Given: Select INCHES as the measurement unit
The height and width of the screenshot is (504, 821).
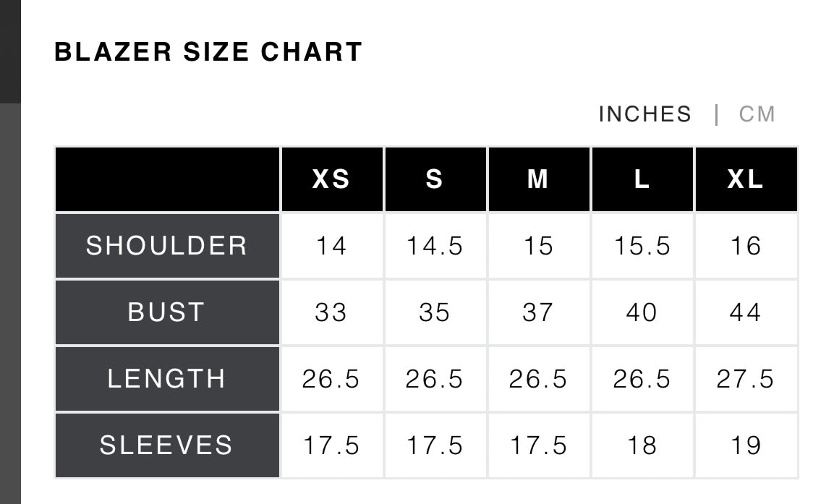Looking at the screenshot, I should click(x=645, y=114).
